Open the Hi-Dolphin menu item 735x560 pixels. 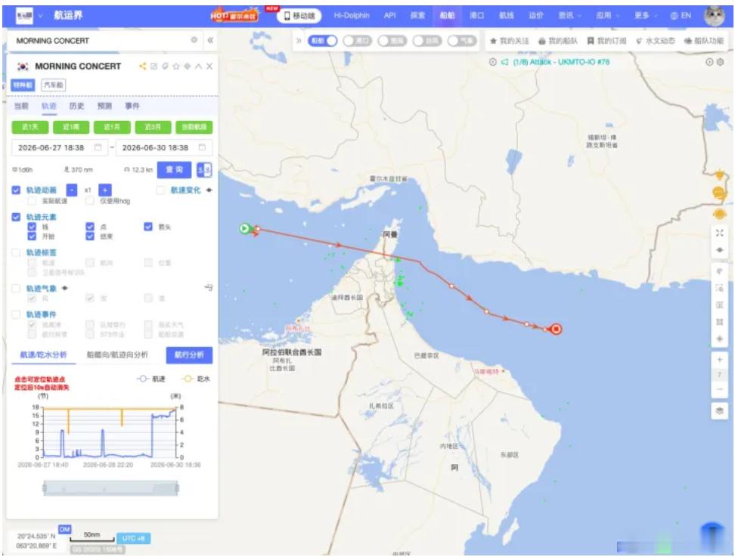click(352, 15)
